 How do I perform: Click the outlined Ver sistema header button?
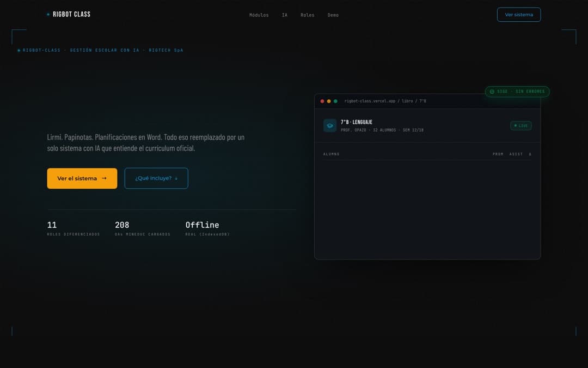click(519, 15)
